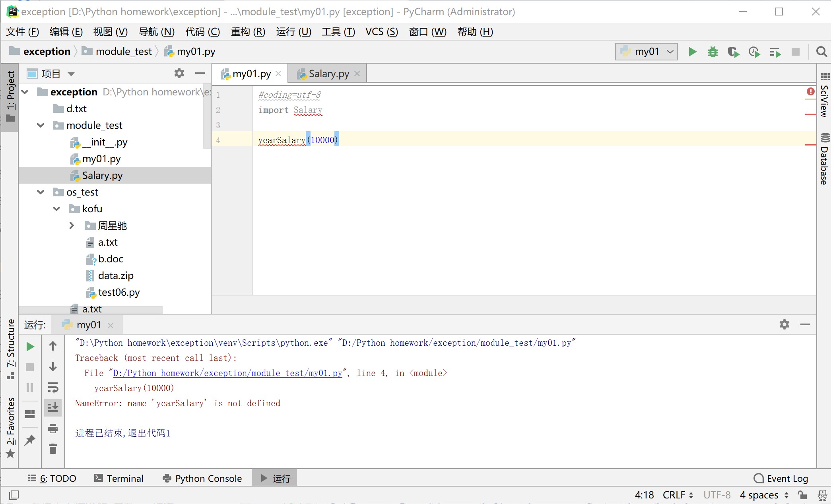The height and width of the screenshot is (504, 835).
Task: Select Salary.py in project tree
Action: click(x=102, y=175)
